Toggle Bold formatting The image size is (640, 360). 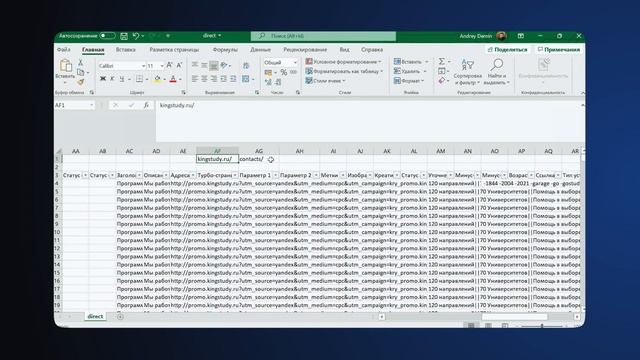(x=103, y=79)
